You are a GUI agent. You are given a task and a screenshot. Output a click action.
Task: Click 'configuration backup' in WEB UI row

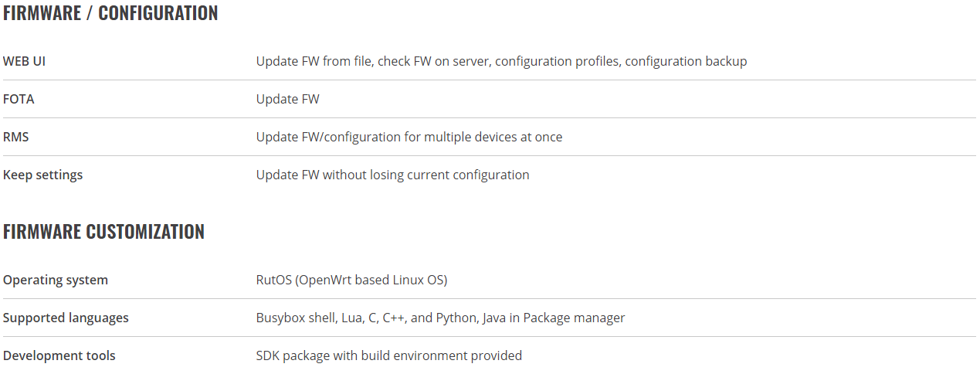pos(686,61)
